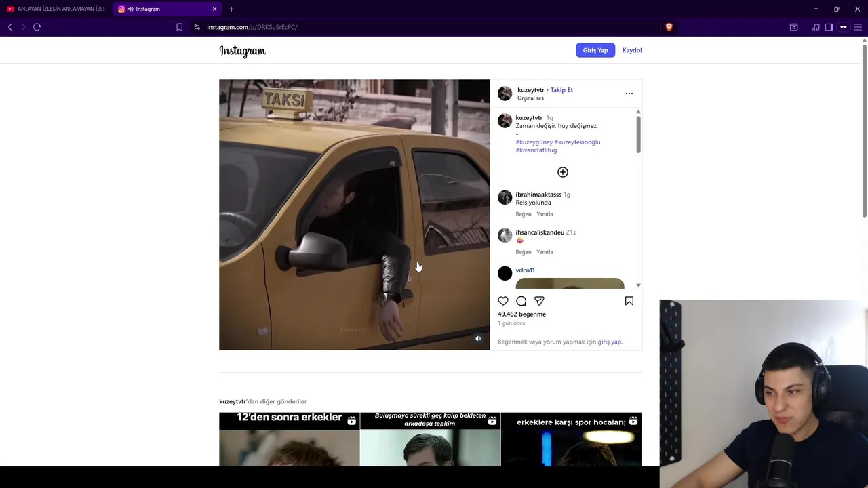Screen dimensions: 868x488
Task: Open the Orijinal ses audio link
Action: click(530, 98)
